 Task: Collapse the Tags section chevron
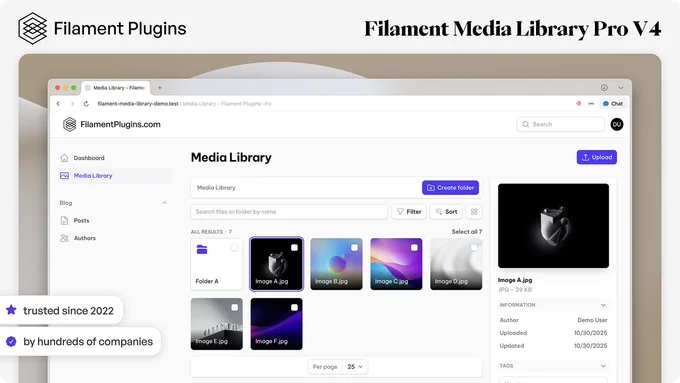603,366
